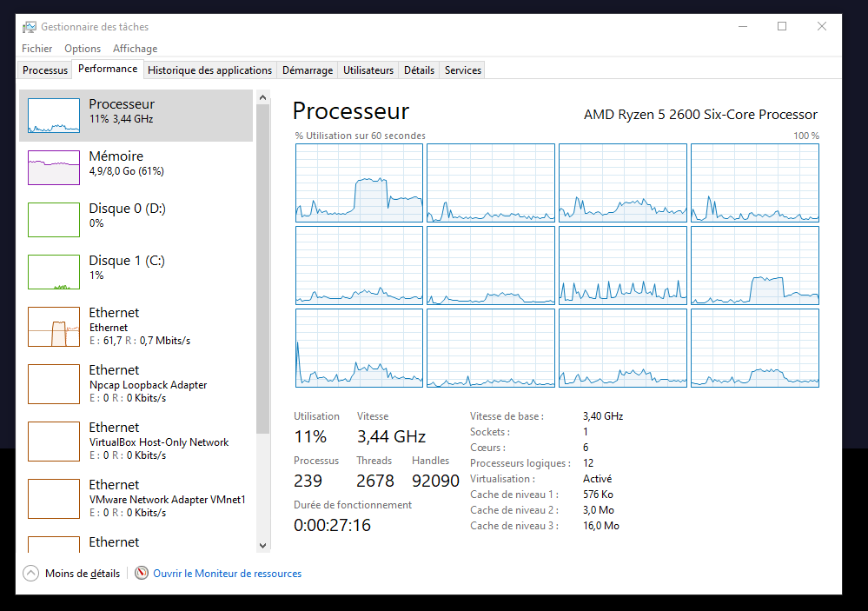868x611 pixels.
Task: Click the AMD Ryzen 5 2600 processor name
Action: [x=700, y=114]
